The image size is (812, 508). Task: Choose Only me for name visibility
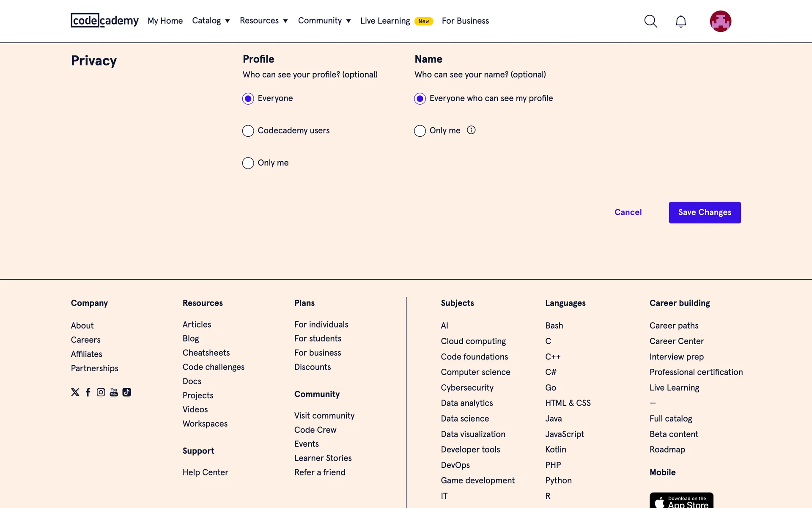point(420,131)
